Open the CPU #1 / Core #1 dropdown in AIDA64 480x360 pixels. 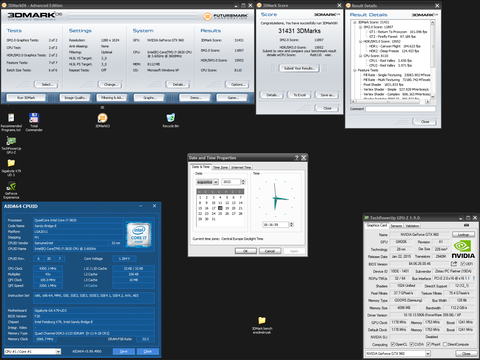tap(58, 351)
